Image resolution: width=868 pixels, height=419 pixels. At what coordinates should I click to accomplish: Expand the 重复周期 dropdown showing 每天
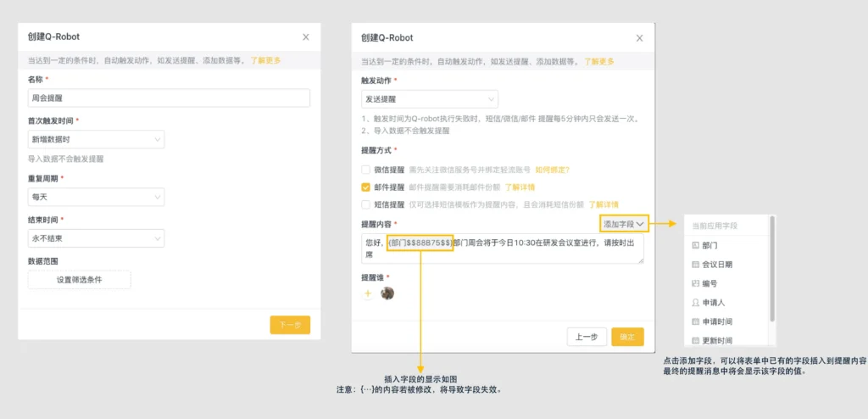pos(96,197)
